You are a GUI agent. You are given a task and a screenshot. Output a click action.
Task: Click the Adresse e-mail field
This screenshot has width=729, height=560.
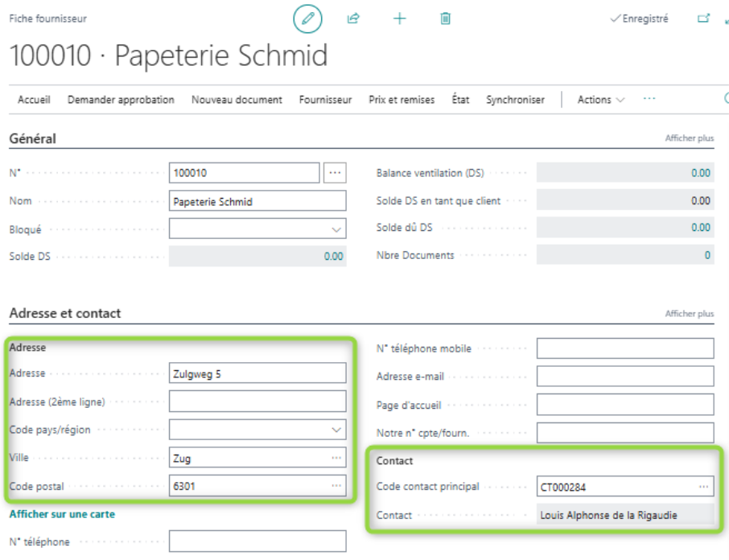tap(625, 377)
